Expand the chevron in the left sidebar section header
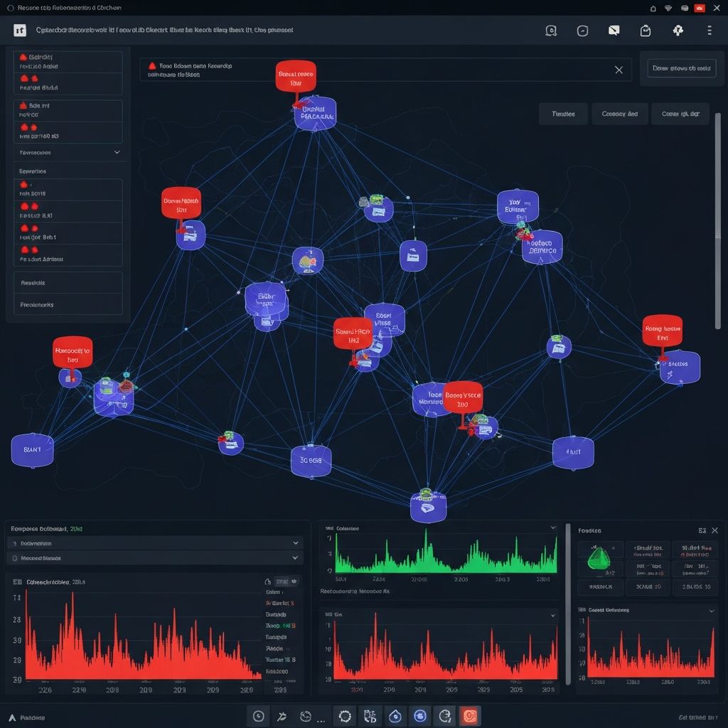This screenshot has height=728, width=728. coord(117,152)
